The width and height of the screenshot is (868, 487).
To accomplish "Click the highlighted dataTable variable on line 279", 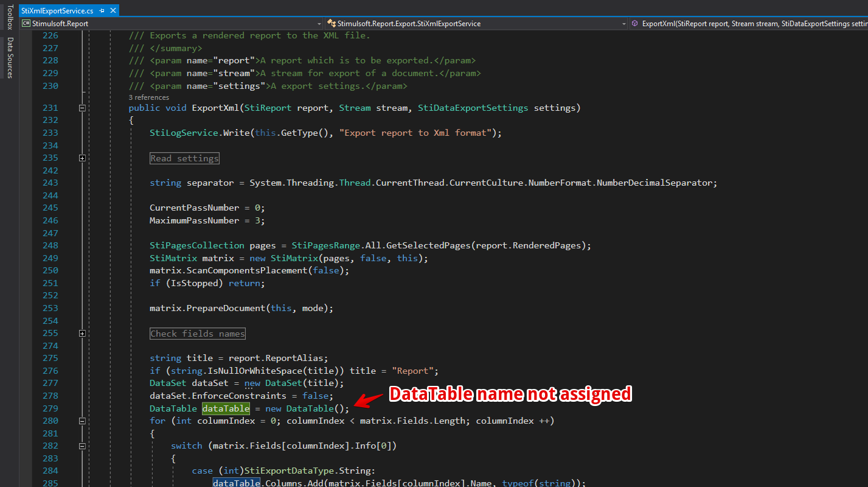I will [x=226, y=408].
